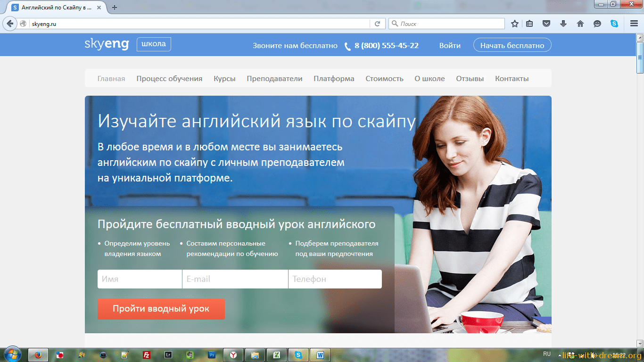The width and height of the screenshot is (644, 362).
Task: Open Notepad++ icon in the taskbar
Action: click(x=125, y=355)
